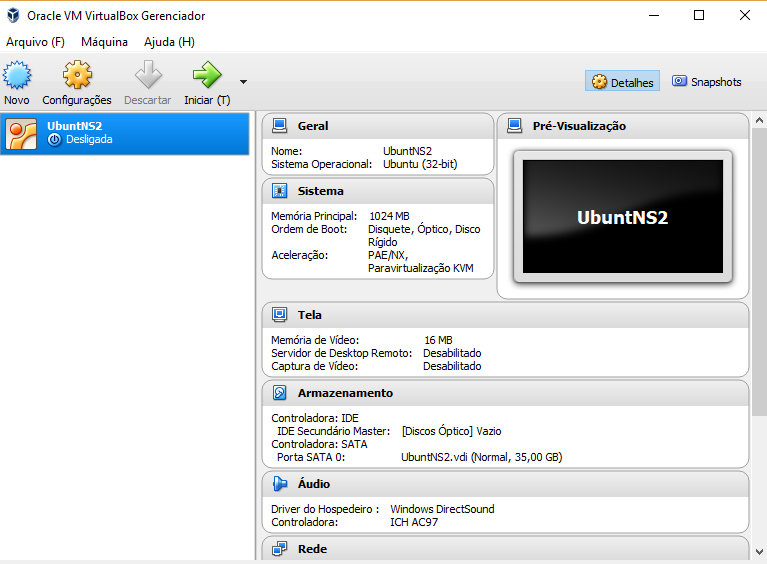Open the Geral section title
The height and width of the screenshot is (564, 767).
coord(313,126)
